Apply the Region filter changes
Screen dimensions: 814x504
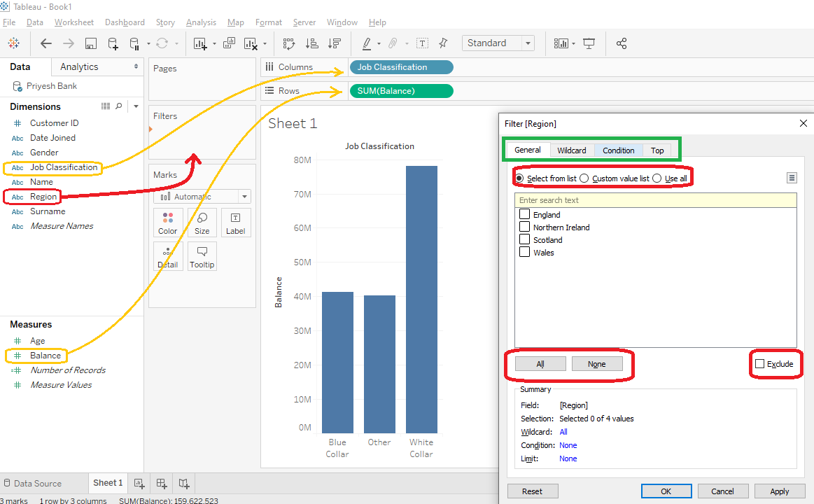tap(780, 491)
